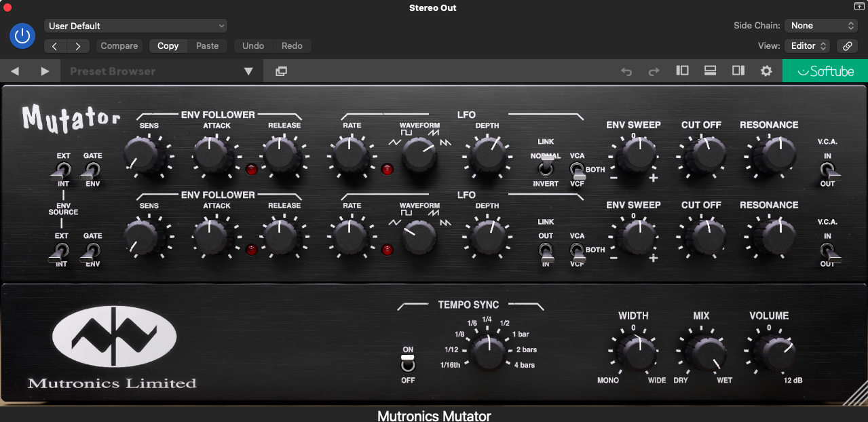868x422 pixels.
Task: Click top row SENS knob
Action: pos(145,155)
